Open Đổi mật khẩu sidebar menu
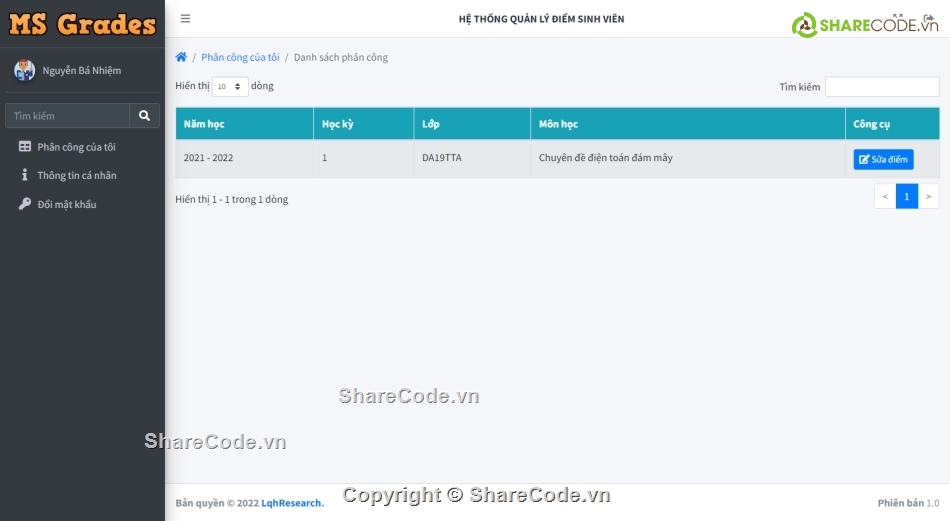This screenshot has width=950, height=521. [x=66, y=204]
